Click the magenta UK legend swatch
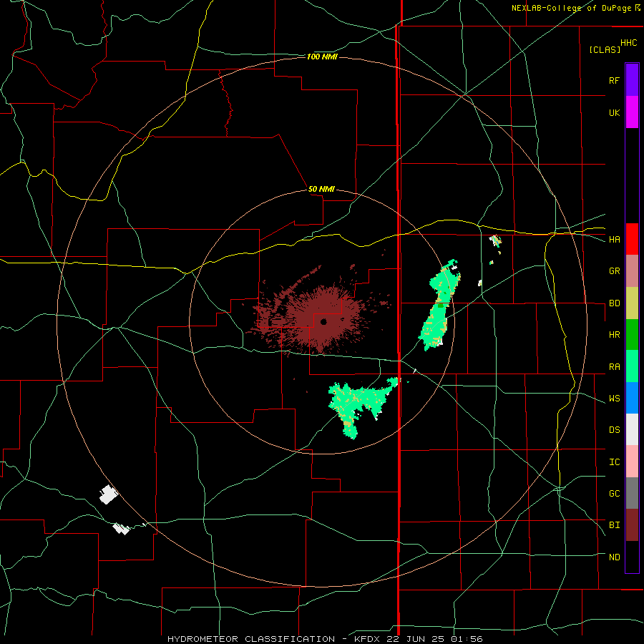This screenshot has height=644, width=644. point(632,112)
